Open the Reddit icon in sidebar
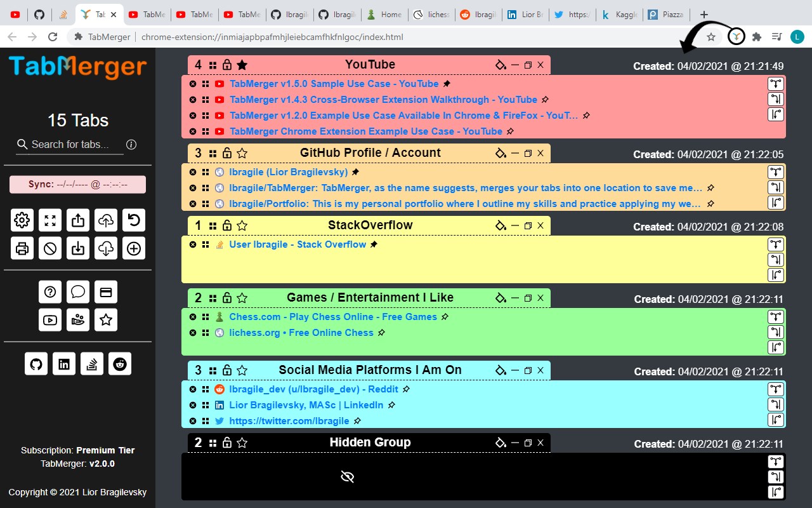Screen dimensions: 812x508 [120, 364]
